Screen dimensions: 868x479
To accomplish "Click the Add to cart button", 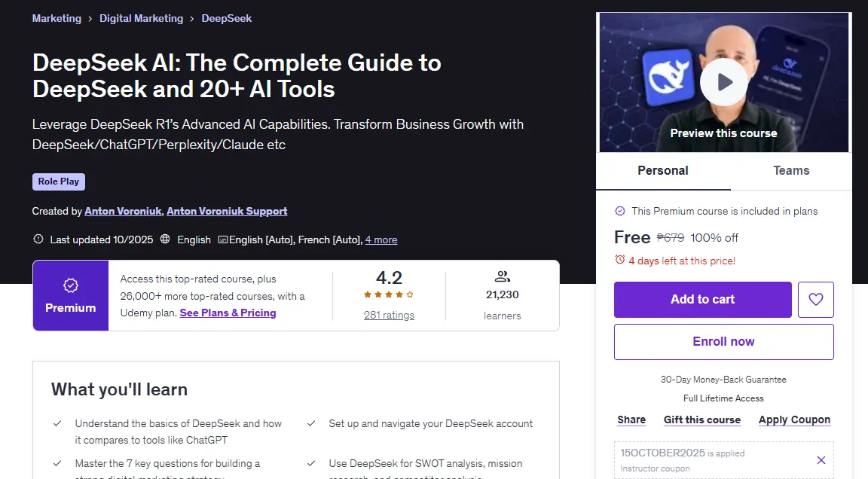I will 702,299.
